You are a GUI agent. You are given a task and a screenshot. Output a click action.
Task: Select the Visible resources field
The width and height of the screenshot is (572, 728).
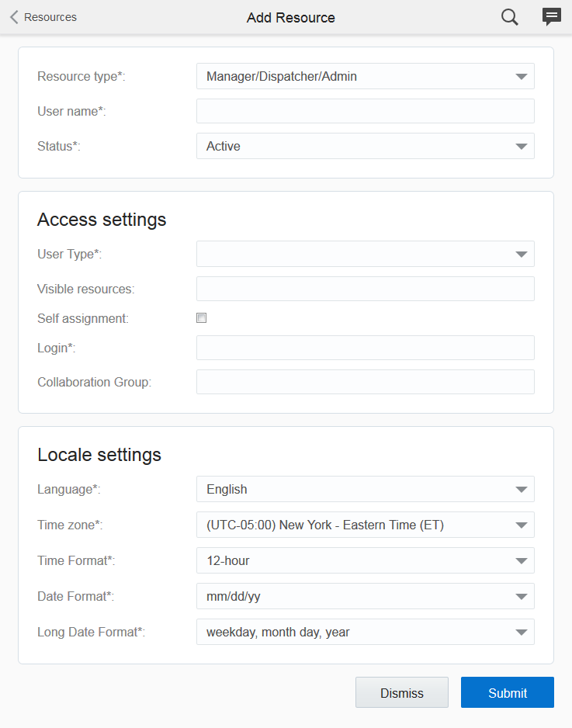pyautogui.click(x=365, y=289)
